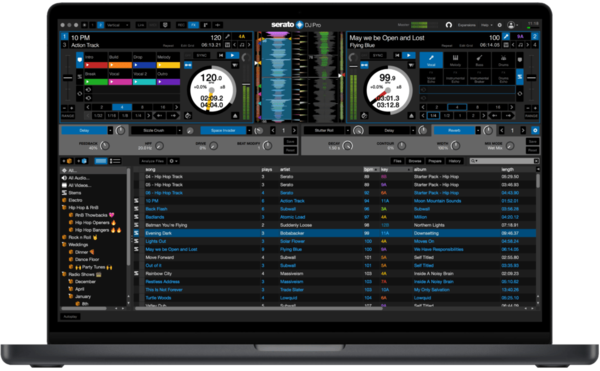Open the Prepare panel tab
Image resolution: width=600 pixels, height=371 pixels.
coord(435,161)
